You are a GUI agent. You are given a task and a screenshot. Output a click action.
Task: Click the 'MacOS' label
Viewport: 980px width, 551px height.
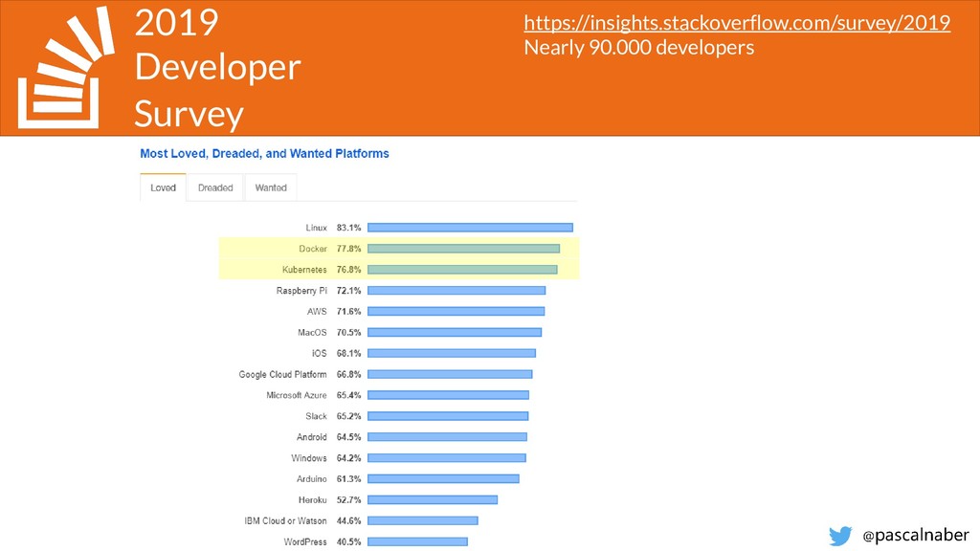pos(312,332)
